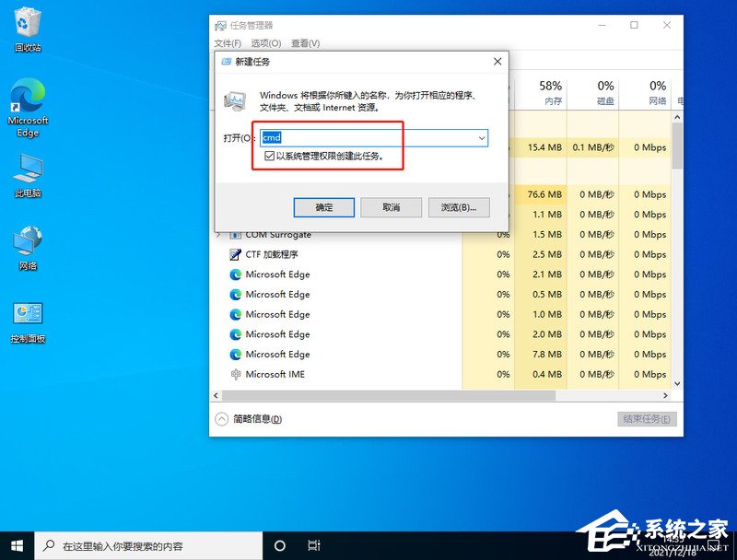Uncheck 以系统管理权限创建此任务 option

[270, 157]
